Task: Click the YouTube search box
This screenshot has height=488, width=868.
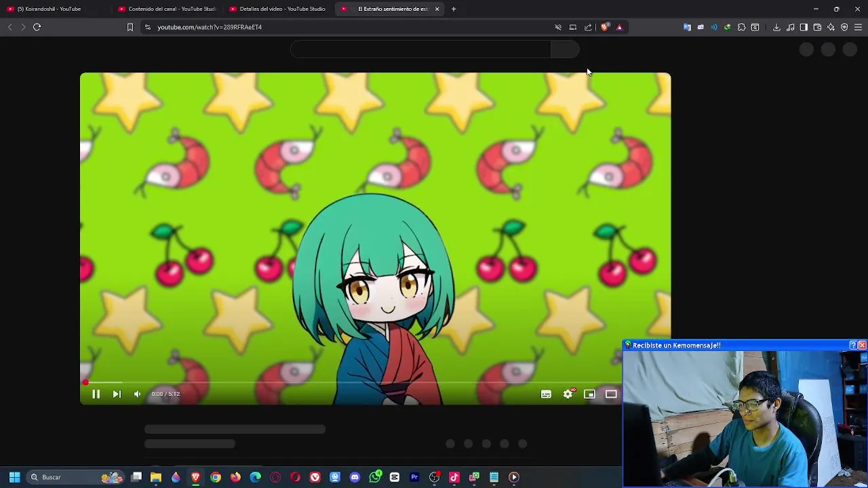Action: tap(420, 49)
